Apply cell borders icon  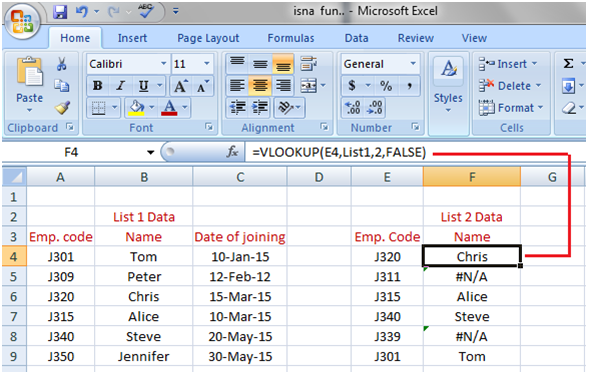99,108
